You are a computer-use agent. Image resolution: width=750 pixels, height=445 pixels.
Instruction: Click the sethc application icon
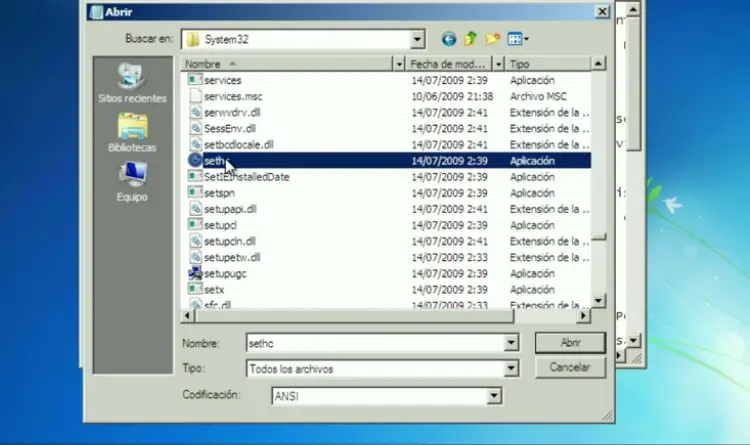click(x=195, y=160)
